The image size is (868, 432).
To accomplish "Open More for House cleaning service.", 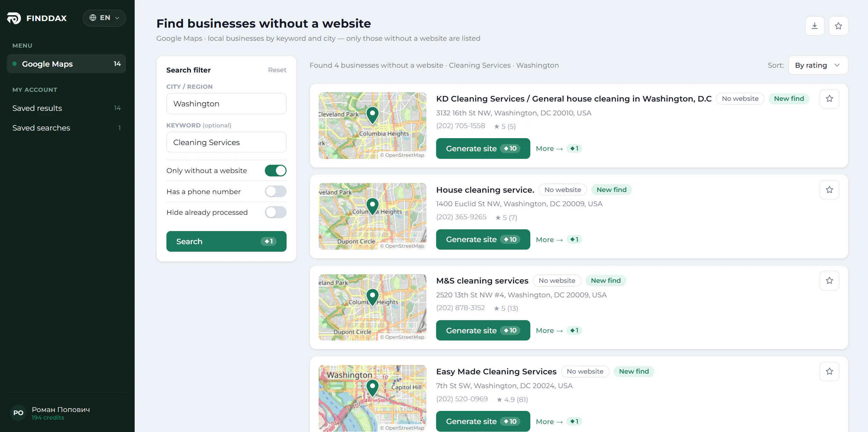I will click(558, 240).
